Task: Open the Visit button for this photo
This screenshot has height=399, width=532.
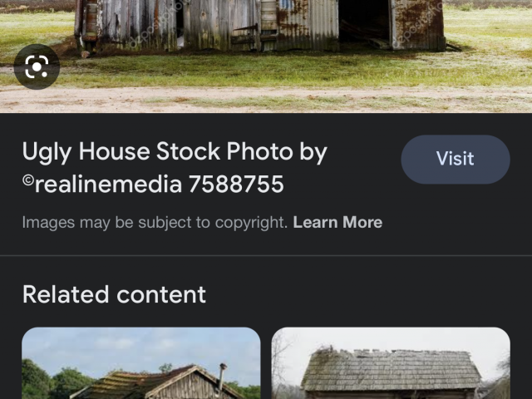Action: tap(456, 160)
